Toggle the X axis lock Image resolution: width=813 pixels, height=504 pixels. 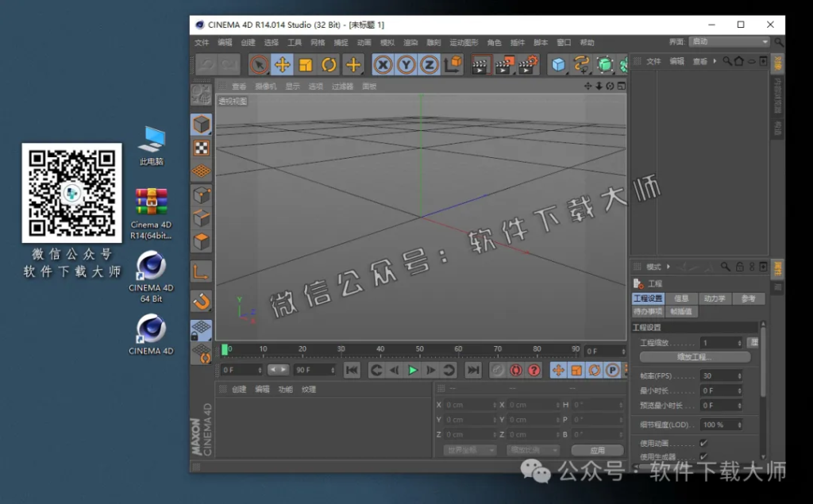pos(383,64)
